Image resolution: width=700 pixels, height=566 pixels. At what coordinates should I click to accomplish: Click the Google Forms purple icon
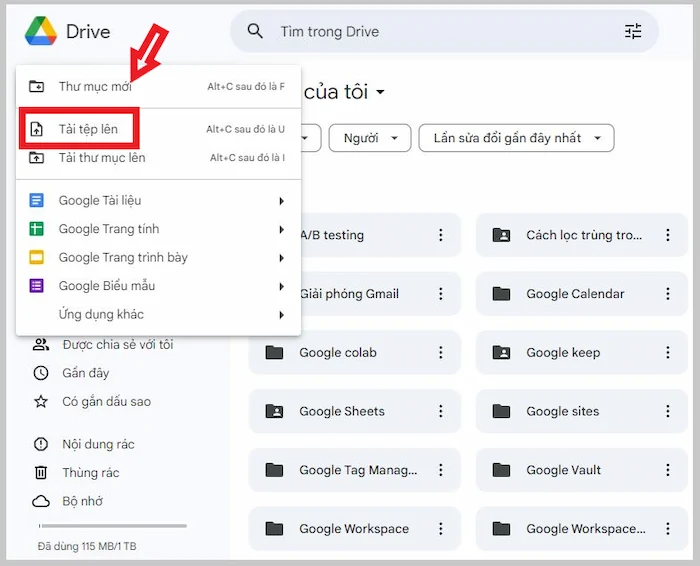pyautogui.click(x=36, y=286)
